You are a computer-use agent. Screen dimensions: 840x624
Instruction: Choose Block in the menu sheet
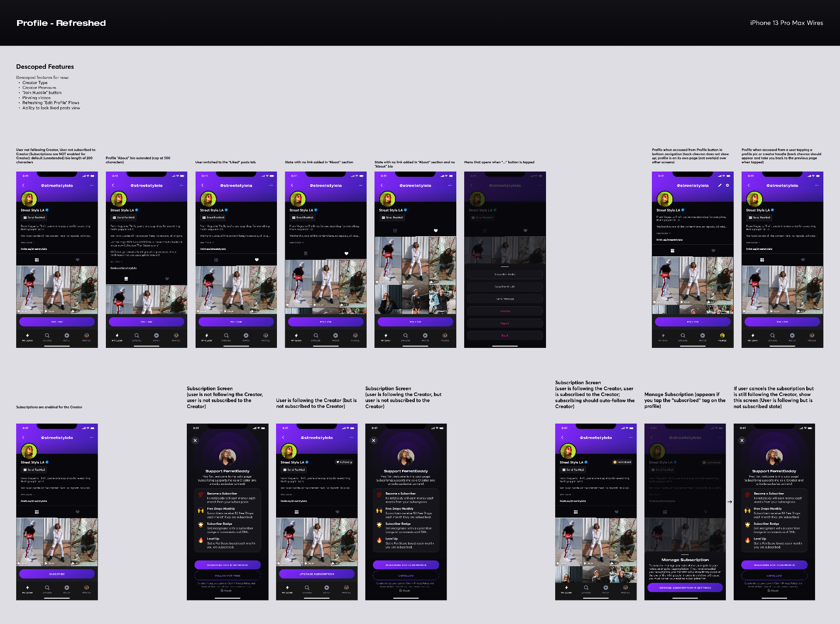click(x=505, y=336)
